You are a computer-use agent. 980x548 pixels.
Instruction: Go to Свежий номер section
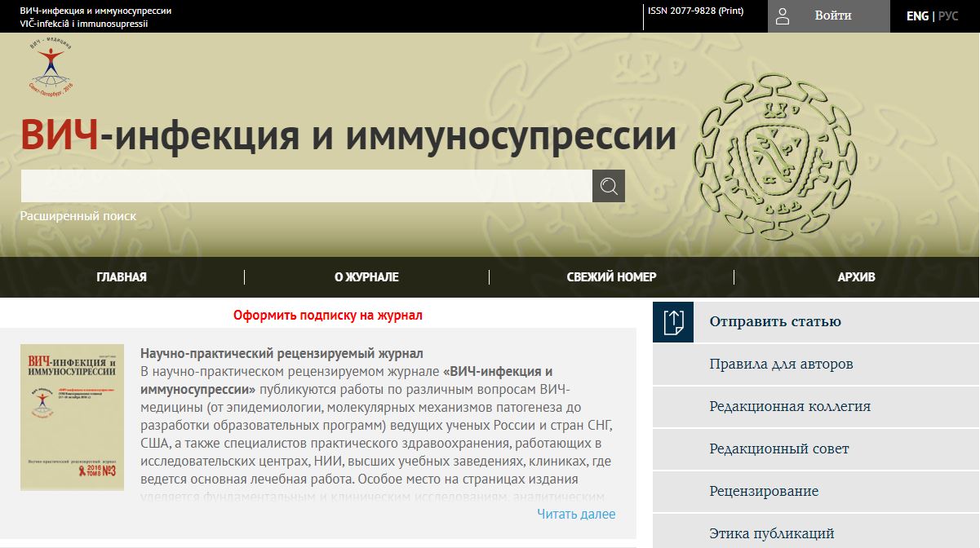pos(611,277)
